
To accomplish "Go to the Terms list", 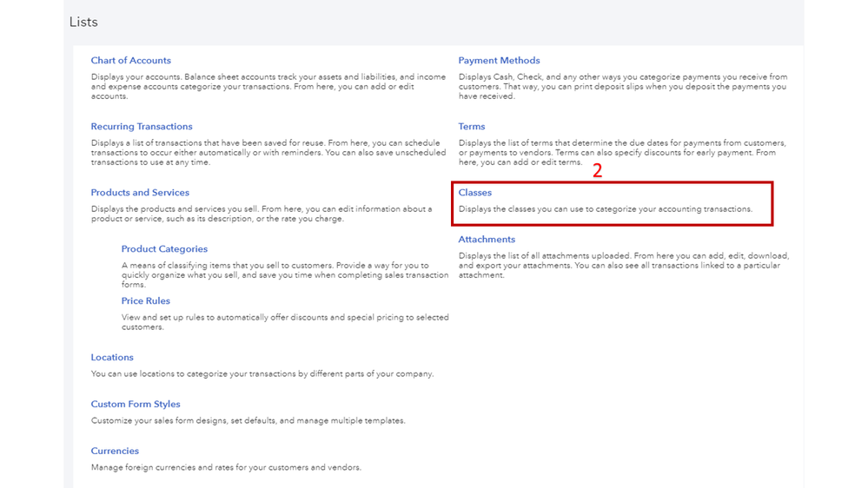I will (x=472, y=127).
